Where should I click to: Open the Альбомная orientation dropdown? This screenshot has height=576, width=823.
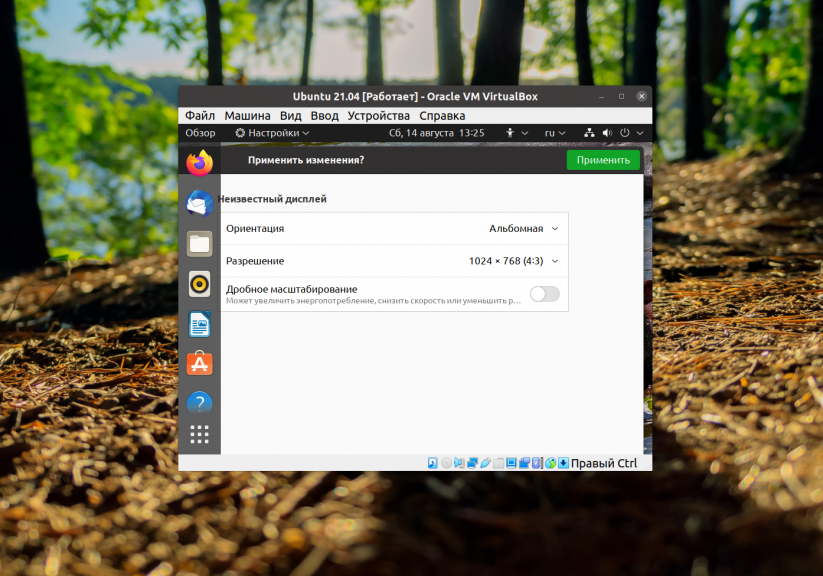(x=523, y=228)
